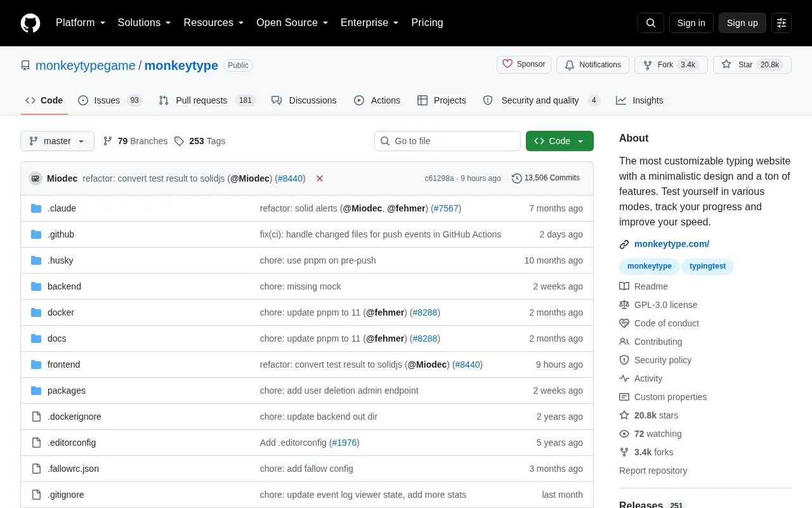Open the frontend folder
The image size is (812, 508).
click(63, 364)
